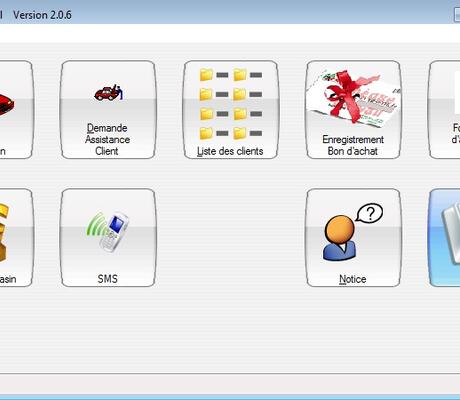The height and width of the screenshot is (400, 460).
Task: Open the Demande Assistance Client text label
Action: [x=107, y=139]
